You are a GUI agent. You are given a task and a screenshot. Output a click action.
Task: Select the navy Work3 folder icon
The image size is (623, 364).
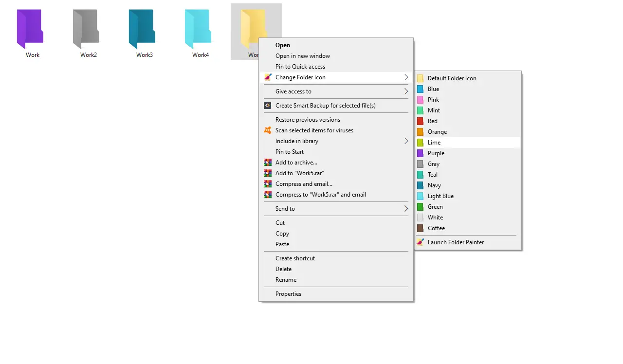[x=142, y=29]
